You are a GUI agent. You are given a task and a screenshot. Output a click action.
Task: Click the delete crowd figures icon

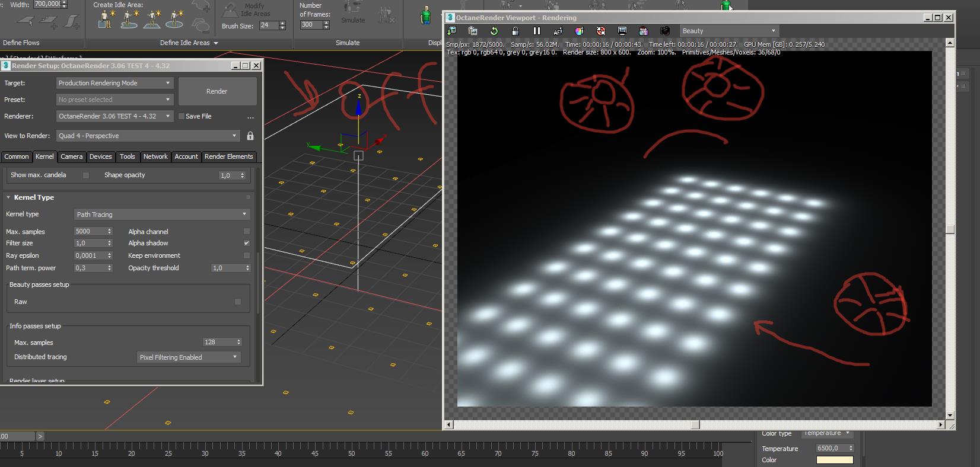pos(387,14)
